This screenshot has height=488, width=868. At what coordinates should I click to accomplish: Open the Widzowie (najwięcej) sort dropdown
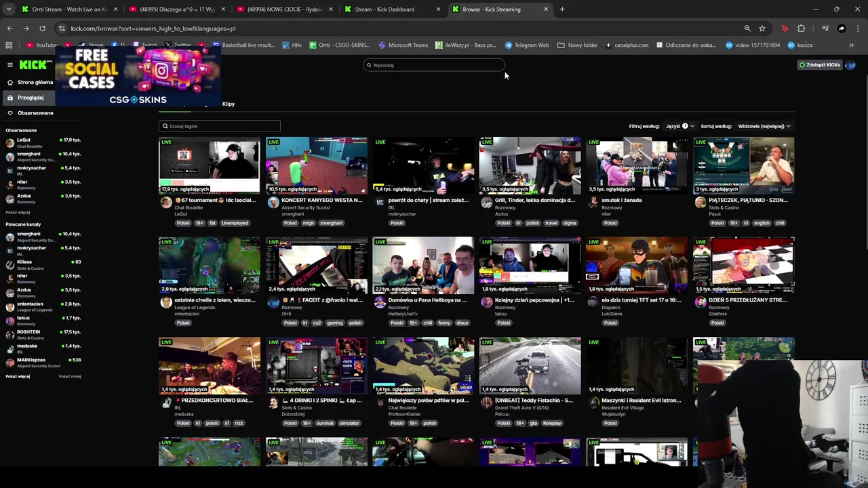[x=764, y=126]
